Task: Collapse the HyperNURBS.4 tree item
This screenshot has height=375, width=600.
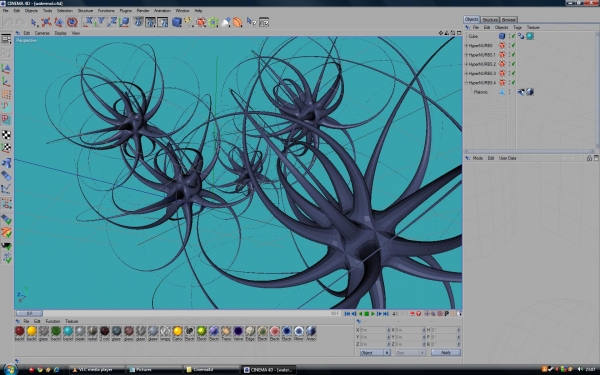Action: [466, 83]
